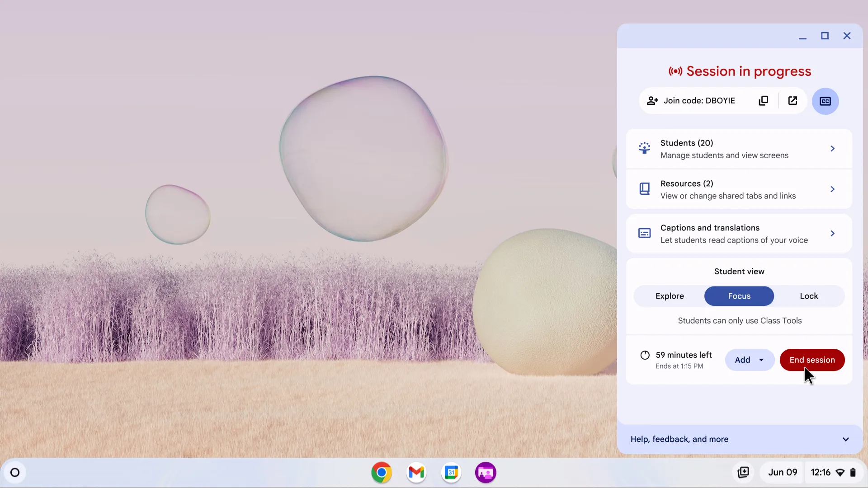Open the purple Class Tools shelf app
The height and width of the screenshot is (488, 868).
(486, 473)
